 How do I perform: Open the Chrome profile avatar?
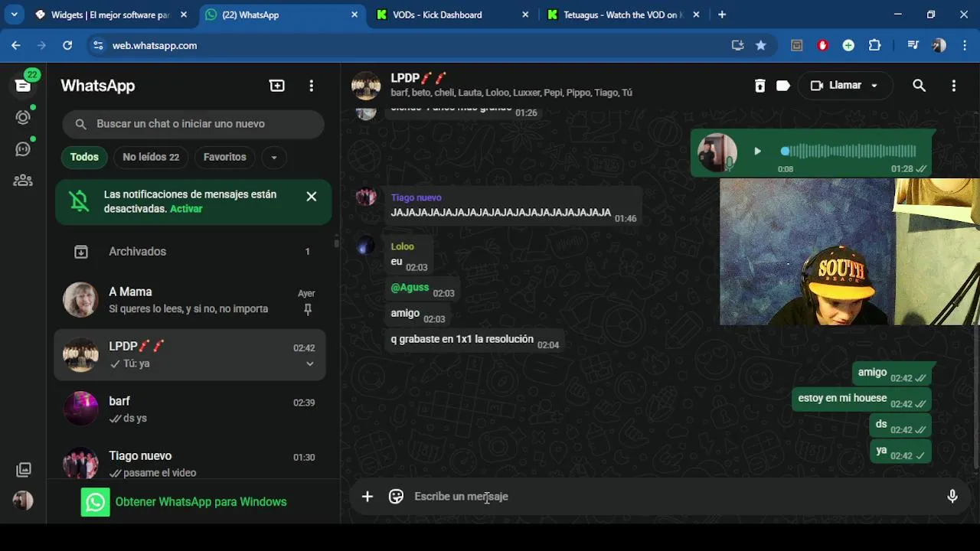[x=939, y=45]
